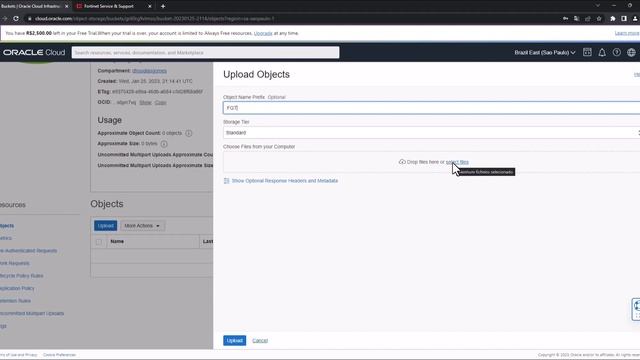Screen dimensions: 640x360
Task: Click the Oracle Cloud logo
Action: click(34, 52)
